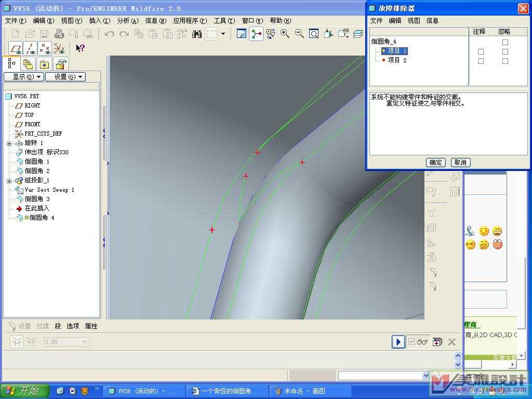Click the Zoom In magnifier icon
The width and height of the screenshot is (532, 399).
tap(285, 34)
